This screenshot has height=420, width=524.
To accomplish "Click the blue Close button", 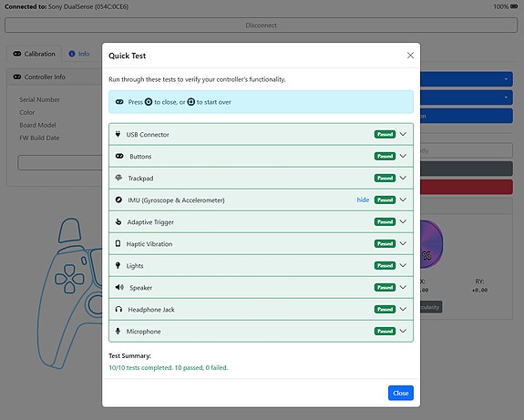I will point(401,393).
